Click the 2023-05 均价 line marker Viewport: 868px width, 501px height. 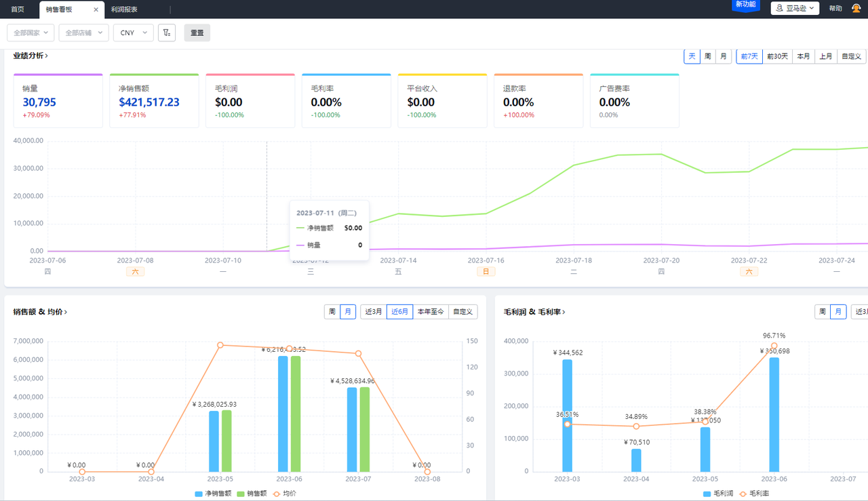[220, 345]
